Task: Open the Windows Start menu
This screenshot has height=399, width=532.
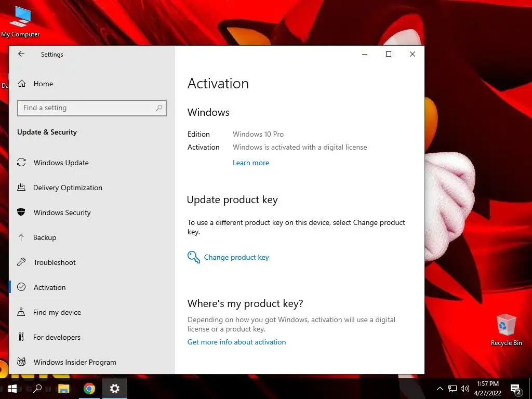Action: [x=12, y=389]
